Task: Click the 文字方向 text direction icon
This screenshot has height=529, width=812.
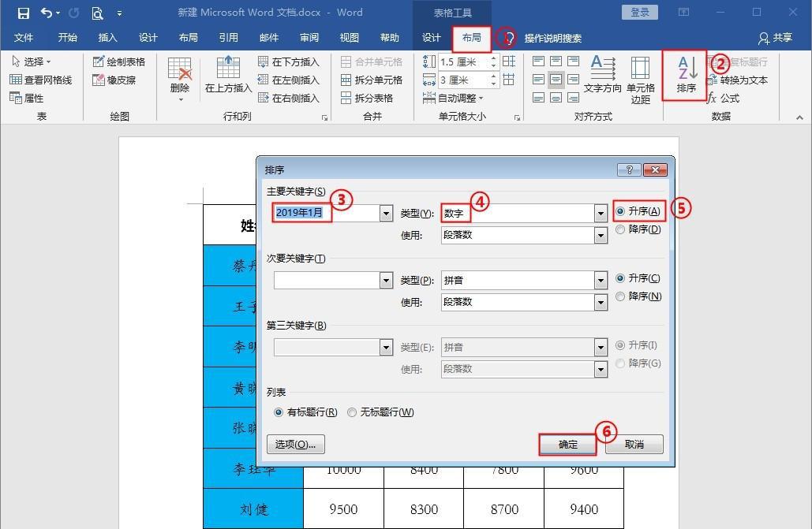Action: (602, 75)
